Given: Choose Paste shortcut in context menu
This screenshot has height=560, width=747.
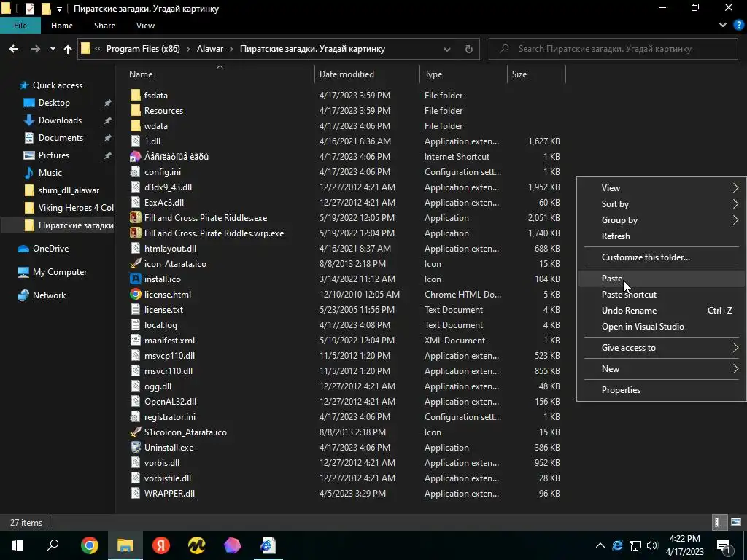Looking at the screenshot, I should 662,295.
